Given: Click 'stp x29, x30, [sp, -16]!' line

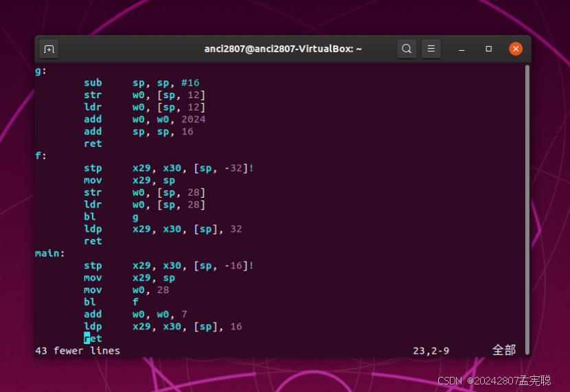Looking at the screenshot, I should click(x=169, y=266).
